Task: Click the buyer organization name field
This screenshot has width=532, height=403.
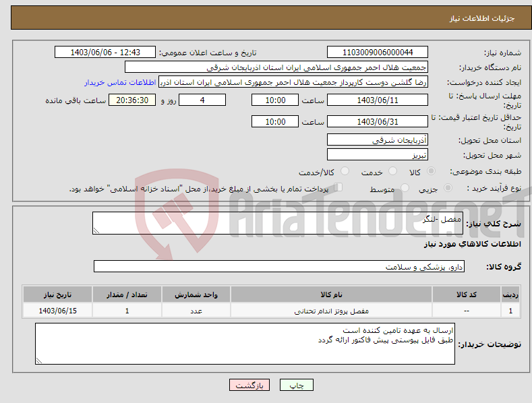Action: [276, 67]
